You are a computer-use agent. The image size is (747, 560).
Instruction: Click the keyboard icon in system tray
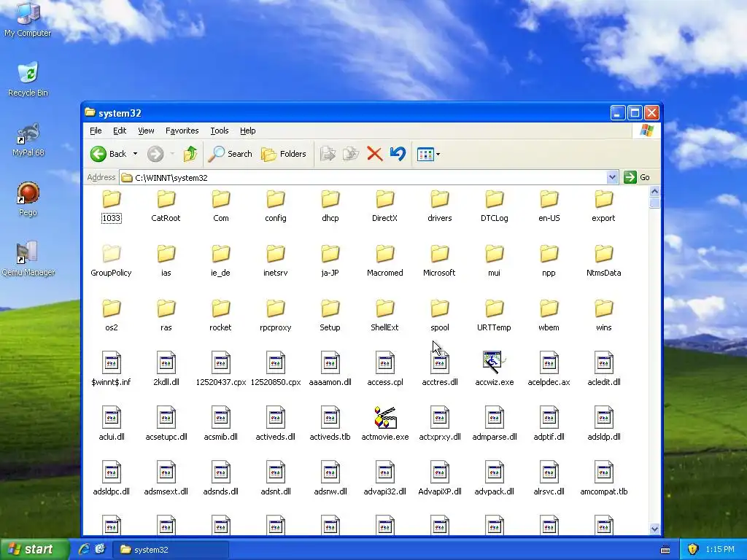pos(665,550)
